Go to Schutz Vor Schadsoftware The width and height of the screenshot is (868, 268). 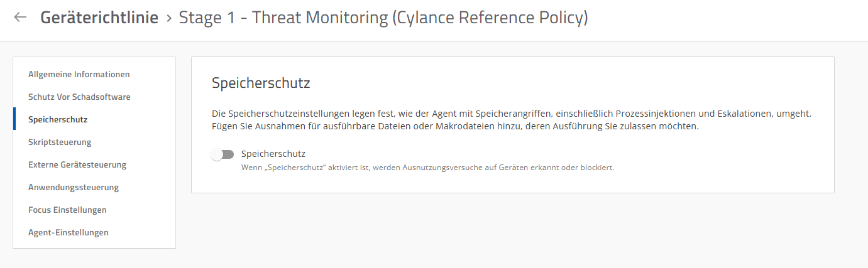pos(79,97)
